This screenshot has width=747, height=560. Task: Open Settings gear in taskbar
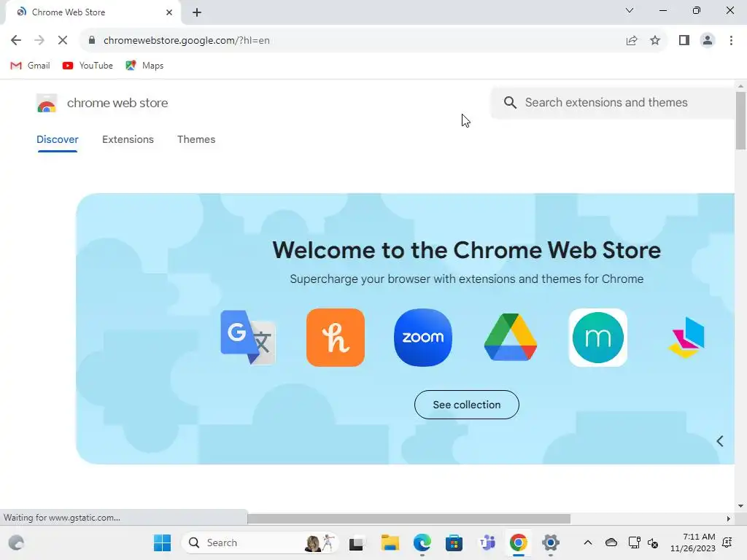[x=550, y=542]
